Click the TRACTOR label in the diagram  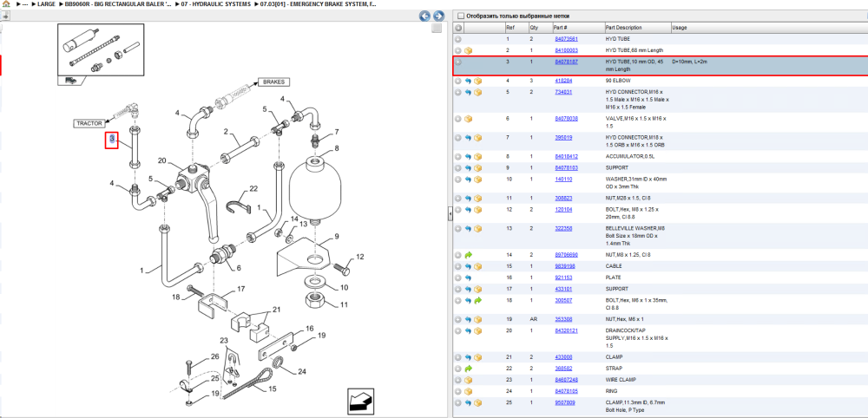pyautogui.click(x=88, y=123)
